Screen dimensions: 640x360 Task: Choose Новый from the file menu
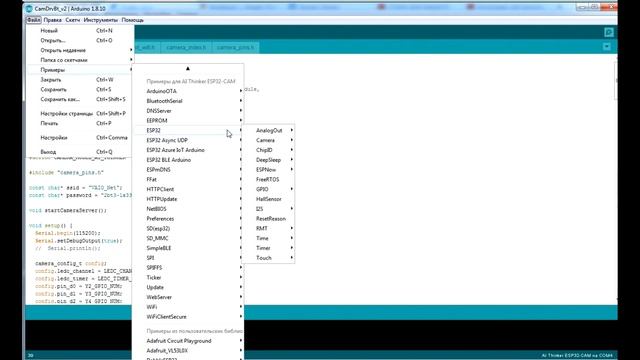point(80,31)
